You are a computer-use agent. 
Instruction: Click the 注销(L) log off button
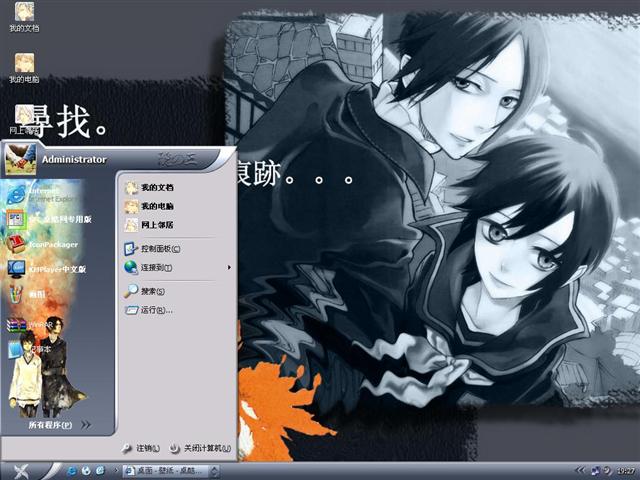click(x=140, y=448)
